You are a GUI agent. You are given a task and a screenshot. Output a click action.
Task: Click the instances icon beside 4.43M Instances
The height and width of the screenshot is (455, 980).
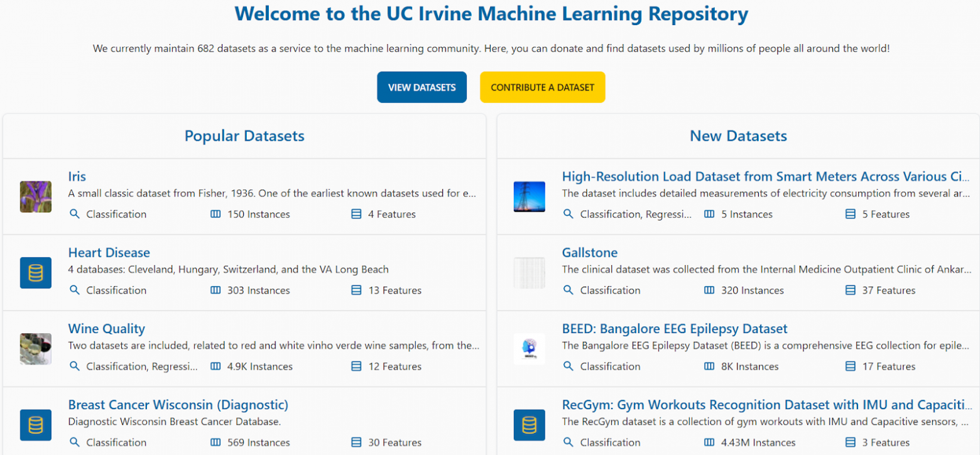[709, 442]
